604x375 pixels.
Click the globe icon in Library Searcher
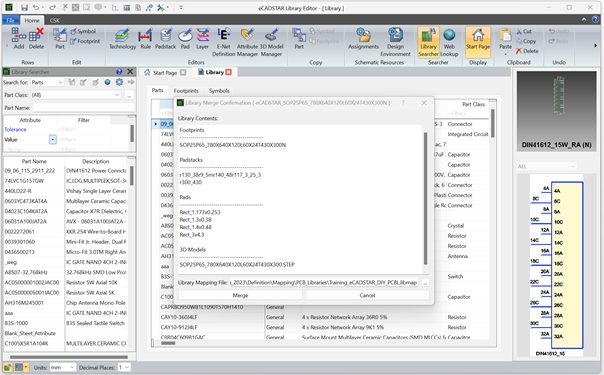[x=107, y=82]
